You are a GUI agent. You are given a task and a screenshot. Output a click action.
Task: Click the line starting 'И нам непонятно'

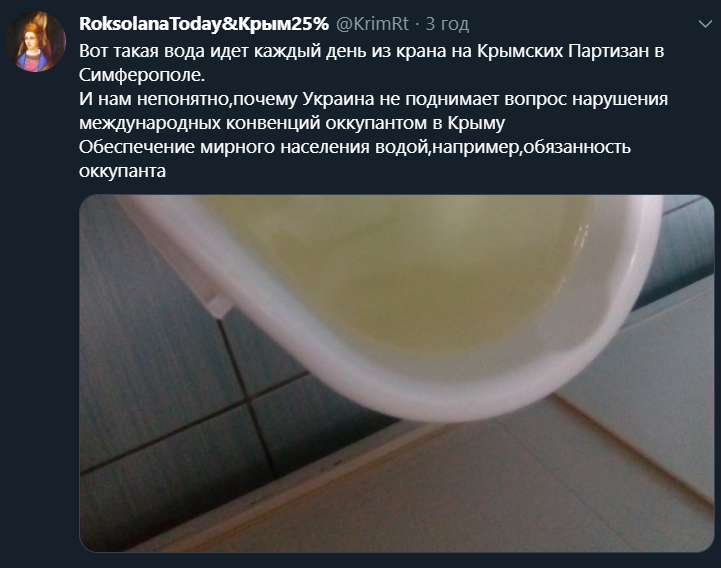click(373, 99)
